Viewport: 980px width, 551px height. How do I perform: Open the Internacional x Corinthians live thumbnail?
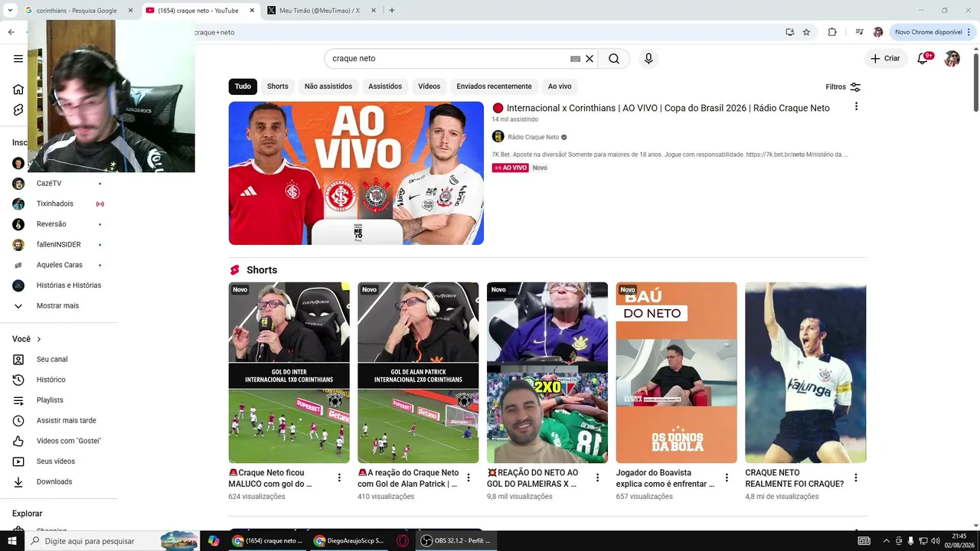pos(356,173)
